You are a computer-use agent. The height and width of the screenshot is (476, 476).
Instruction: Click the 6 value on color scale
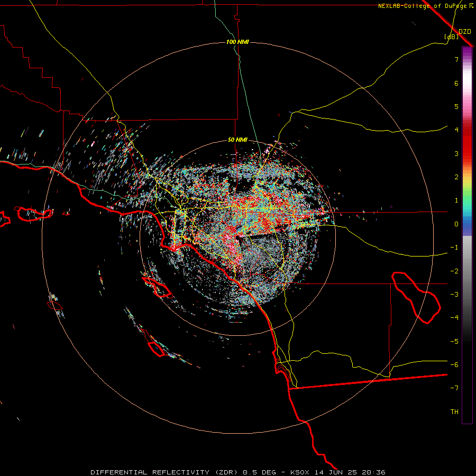(456, 83)
